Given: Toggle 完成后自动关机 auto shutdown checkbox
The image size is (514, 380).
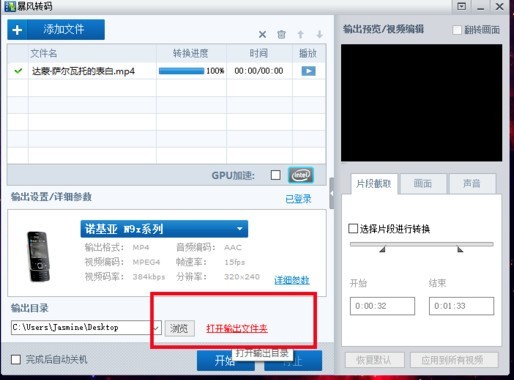Looking at the screenshot, I should coord(16,360).
